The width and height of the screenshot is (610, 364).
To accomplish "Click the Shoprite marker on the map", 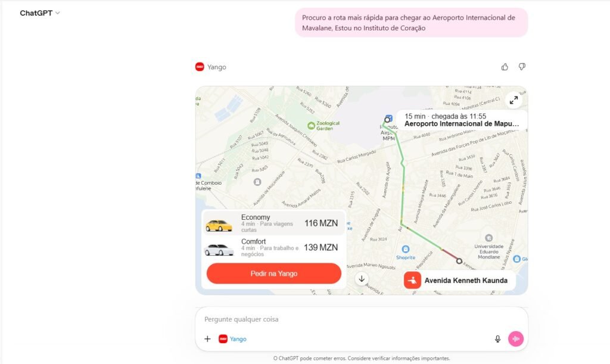I will click(405, 249).
